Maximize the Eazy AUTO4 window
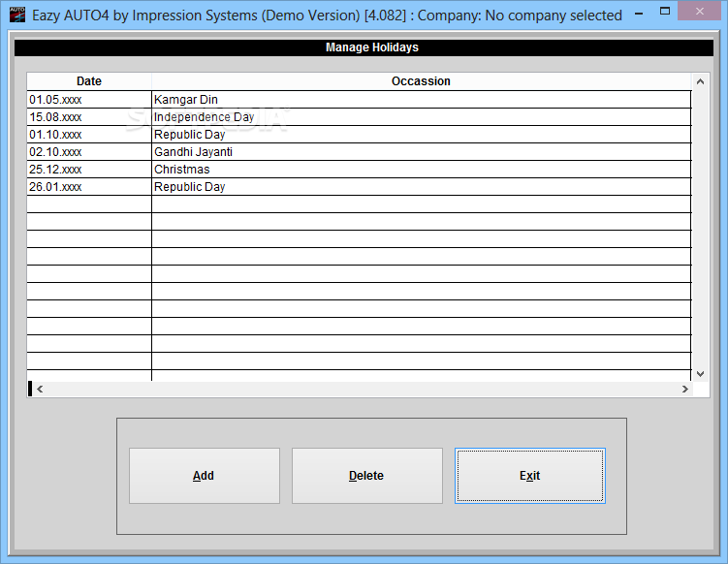 point(665,11)
